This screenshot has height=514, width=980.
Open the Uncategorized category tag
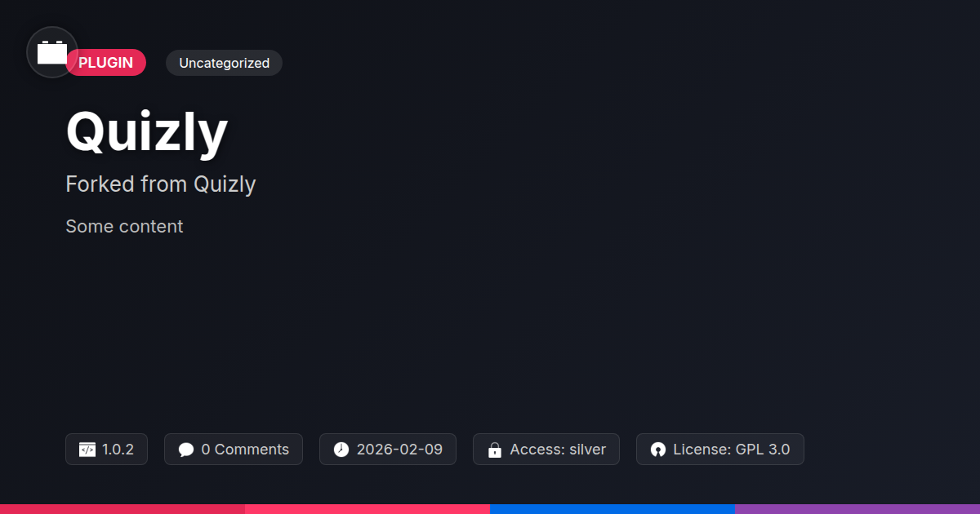224,63
